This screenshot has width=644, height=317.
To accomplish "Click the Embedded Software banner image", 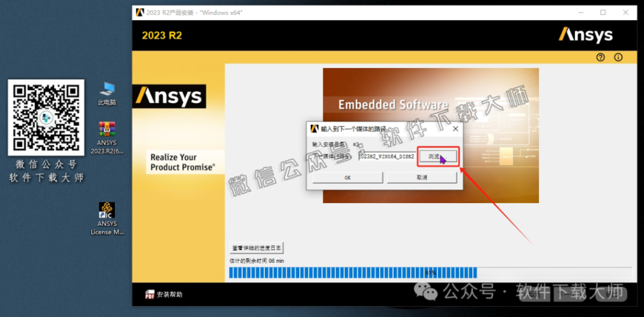I will point(431,135).
